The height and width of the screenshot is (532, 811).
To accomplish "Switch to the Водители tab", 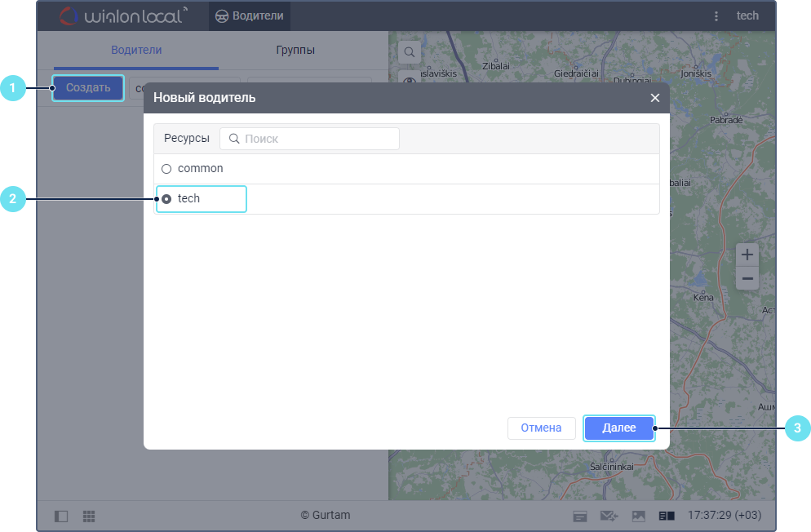I will tap(136, 50).
